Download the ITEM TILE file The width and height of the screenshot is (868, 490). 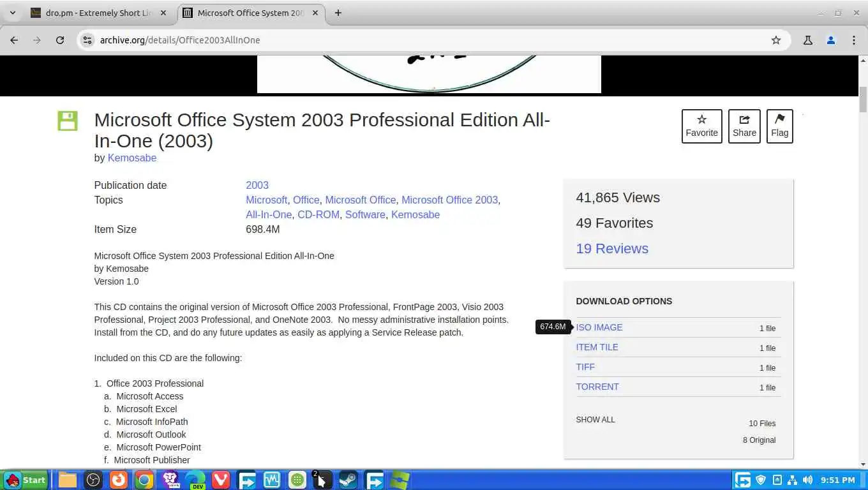tap(597, 347)
